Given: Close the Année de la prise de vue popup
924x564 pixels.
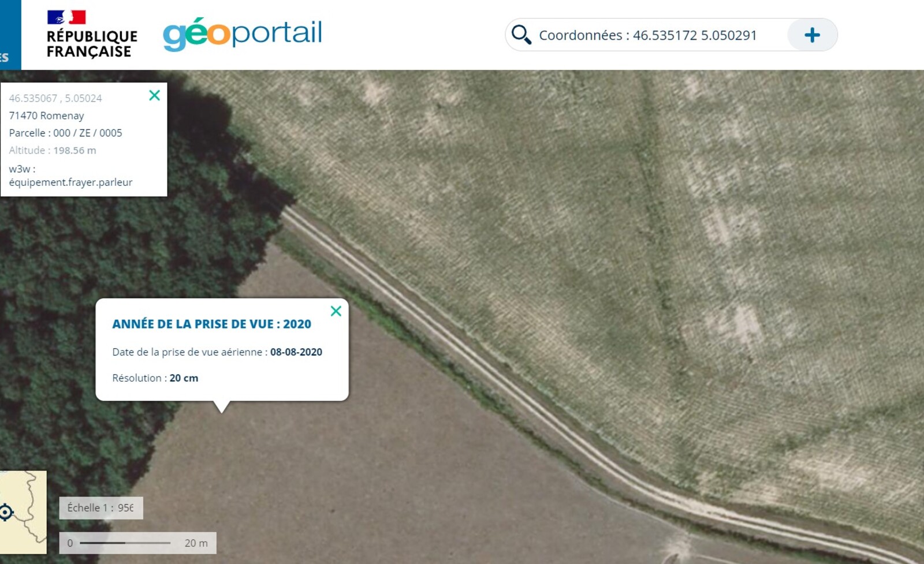Looking at the screenshot, I should tap(336, 311).
